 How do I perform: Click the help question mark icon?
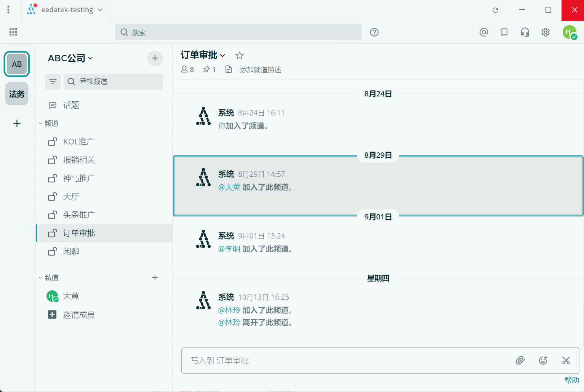click(374, 32)
